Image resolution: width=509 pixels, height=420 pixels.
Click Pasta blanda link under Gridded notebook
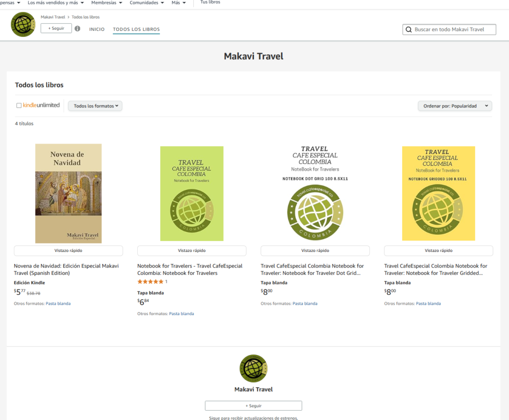428,304
